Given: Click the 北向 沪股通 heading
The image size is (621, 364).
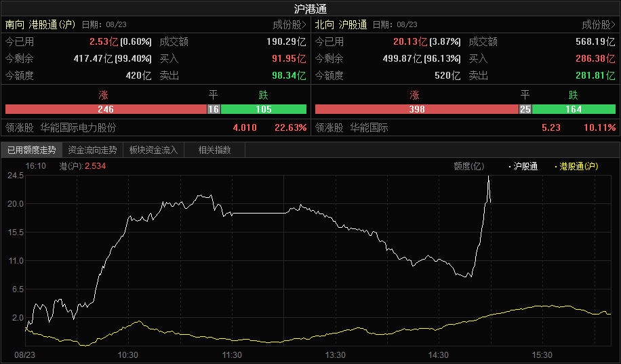Looking at the screenshot, I should [341, 25].
